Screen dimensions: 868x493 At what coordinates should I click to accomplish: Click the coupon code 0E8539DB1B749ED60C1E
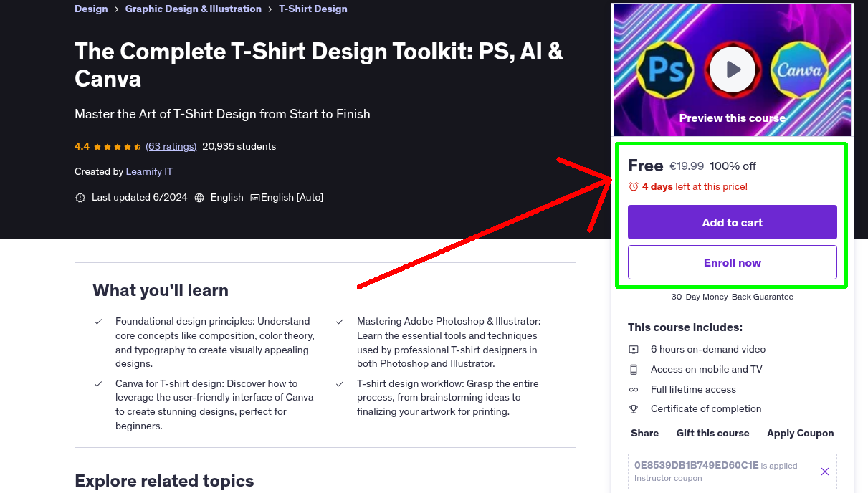pos(697,465)
